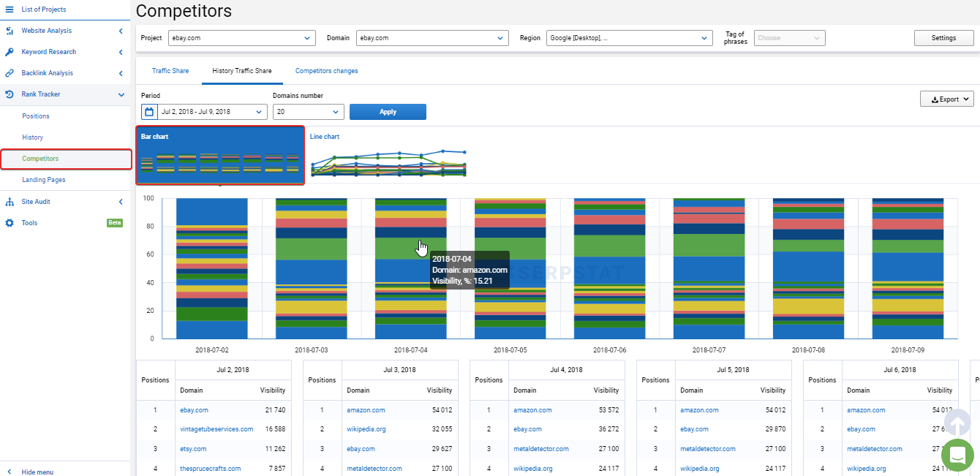This screenshot has width=980, height=476.
Task: Click vintagetubeservices.com link in Jul 2 table
Action: (x=216, y=429)
